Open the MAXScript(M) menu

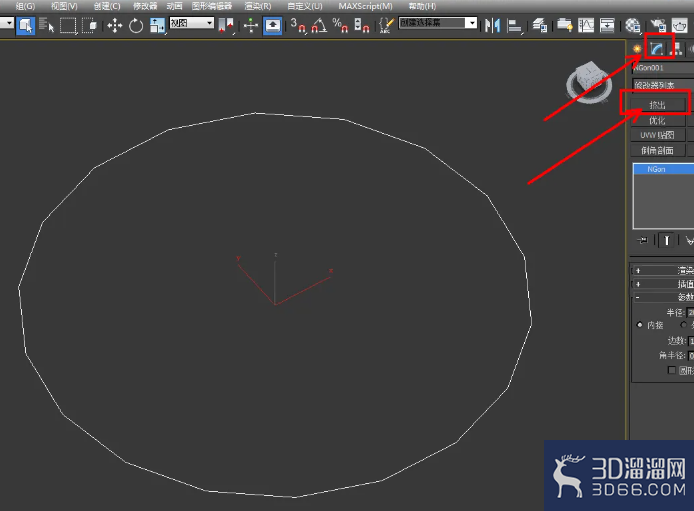[365, 6]
